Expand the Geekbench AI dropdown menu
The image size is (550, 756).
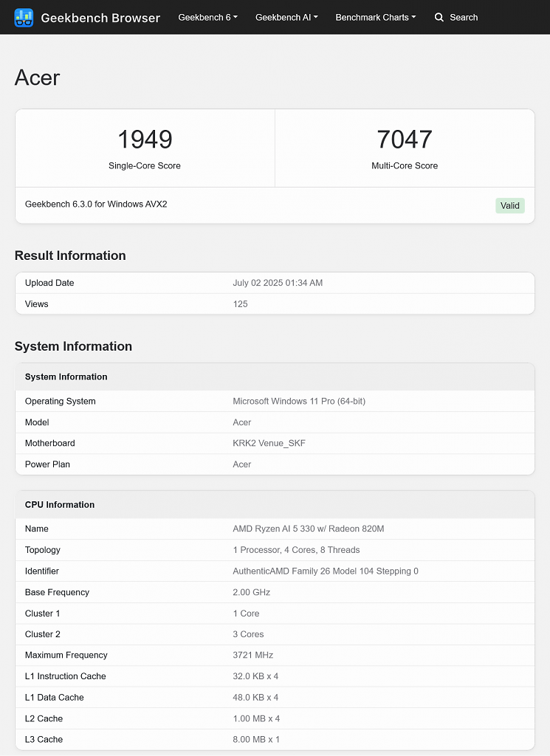click(x=286, y=18)
